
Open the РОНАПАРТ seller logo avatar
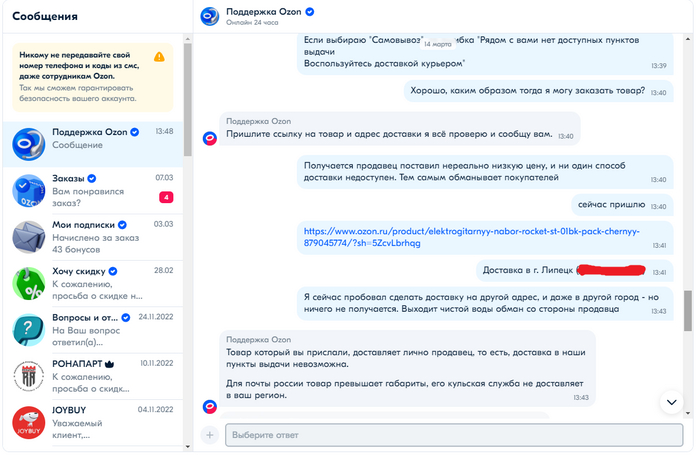(x=29, y=376)
